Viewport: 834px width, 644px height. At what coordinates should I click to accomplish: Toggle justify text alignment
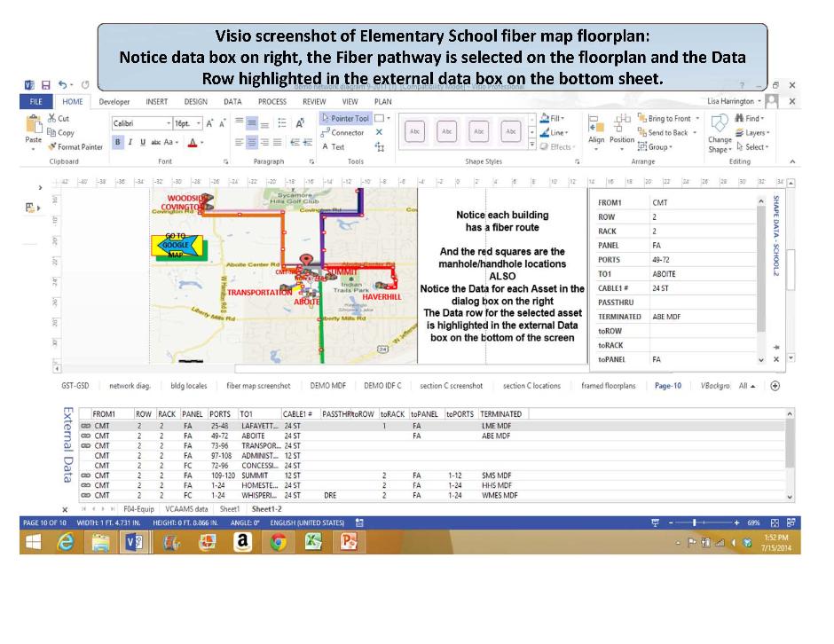277,142
